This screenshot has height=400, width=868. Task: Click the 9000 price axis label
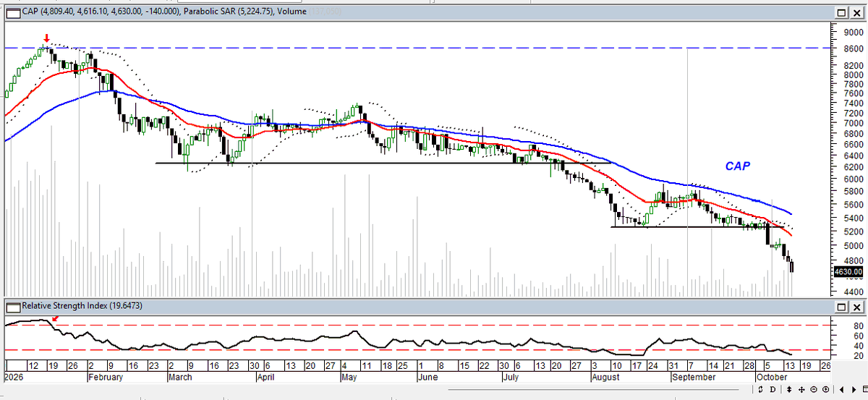[853, 32]
